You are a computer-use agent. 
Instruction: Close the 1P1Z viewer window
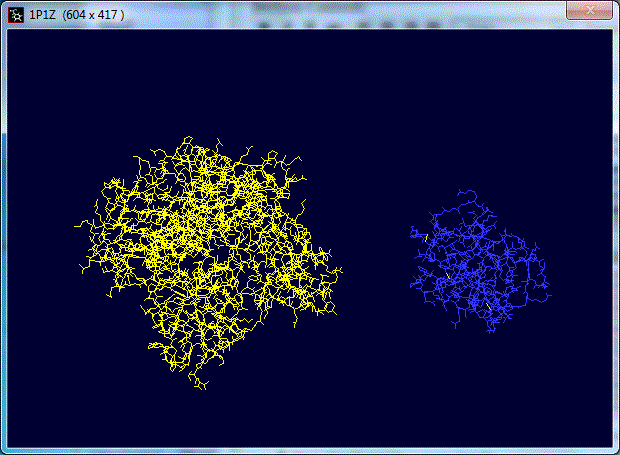[x=589, y=9]
